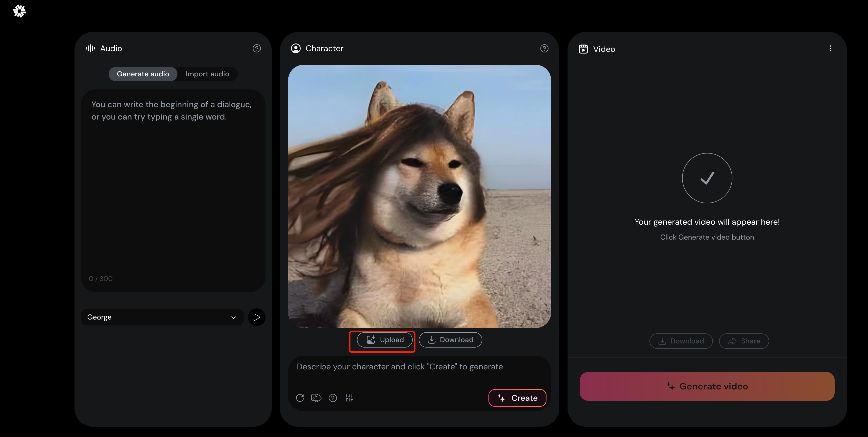Click Download button in Video panel
Screen dimensions: 868x437
click(681, 341)
